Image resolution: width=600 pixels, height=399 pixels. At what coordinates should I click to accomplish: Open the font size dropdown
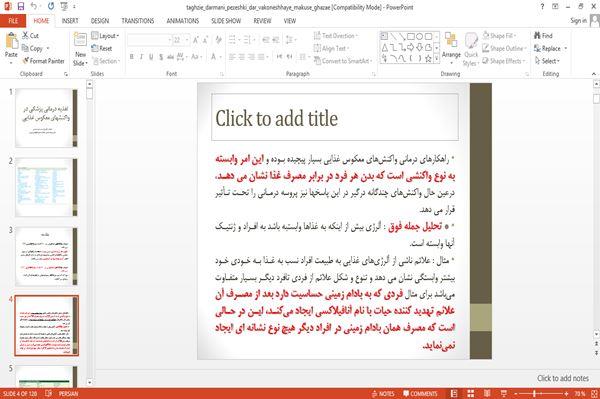click(x=187, y=40)
